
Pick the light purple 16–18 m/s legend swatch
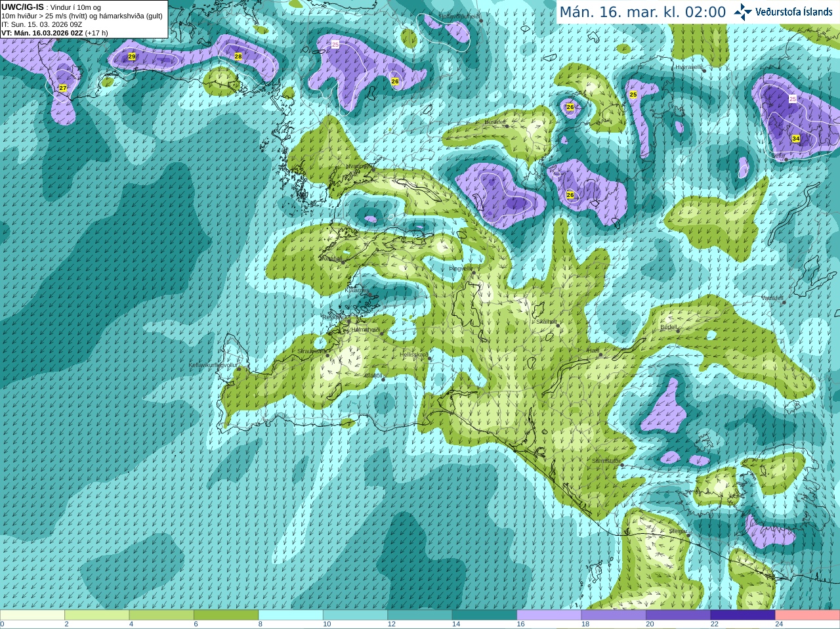click(549, 615)
